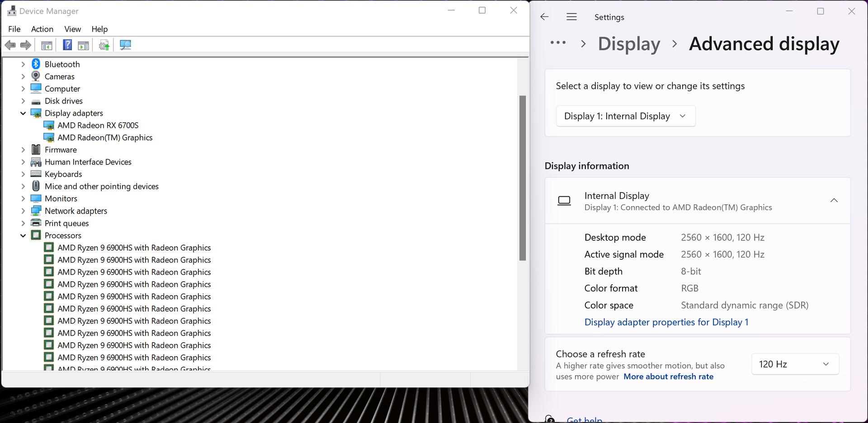
Task: Open the Action menu
Action: pyautogui.click(x=42, y=29)
